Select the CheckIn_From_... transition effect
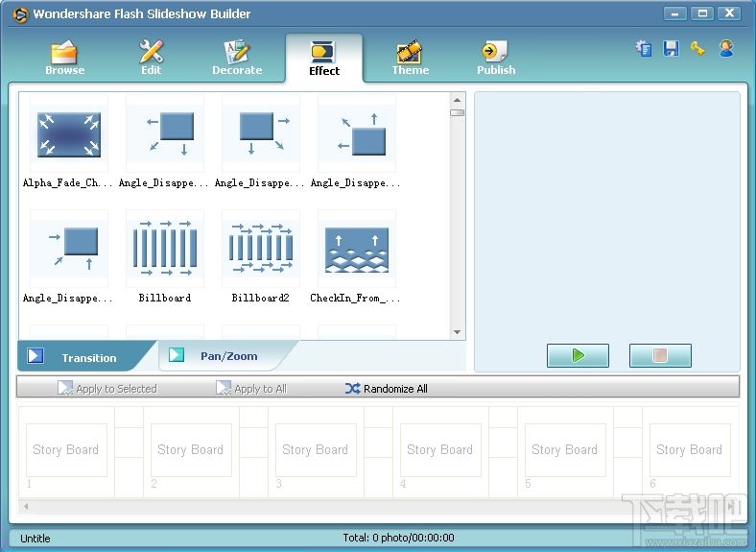This screenshot has width=756, height=552. pyautogui.click(x=356, y=256)
